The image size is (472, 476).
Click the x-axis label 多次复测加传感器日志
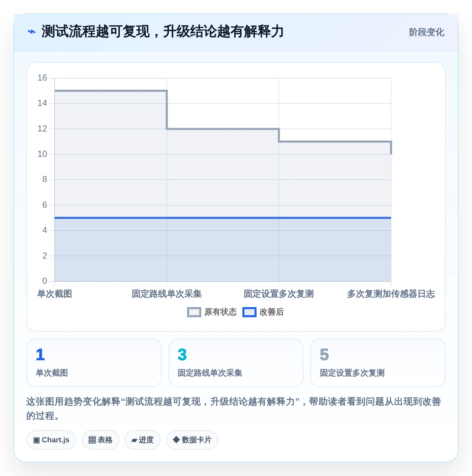(391, 294)
